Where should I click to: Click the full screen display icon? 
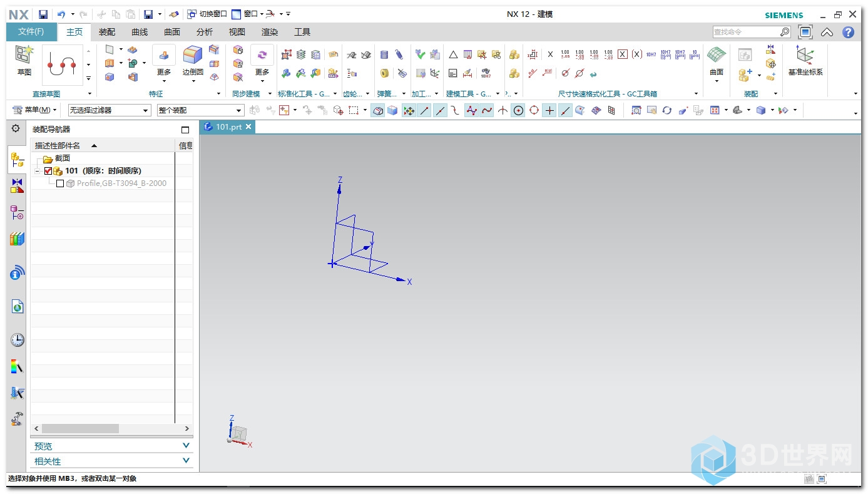click(805, 32)
